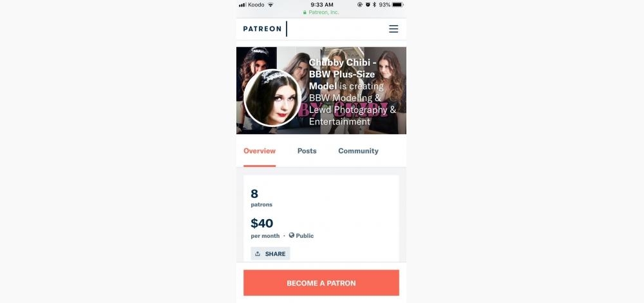Click the globe Public icon
The image size is (644, 303).
[292, 235]
